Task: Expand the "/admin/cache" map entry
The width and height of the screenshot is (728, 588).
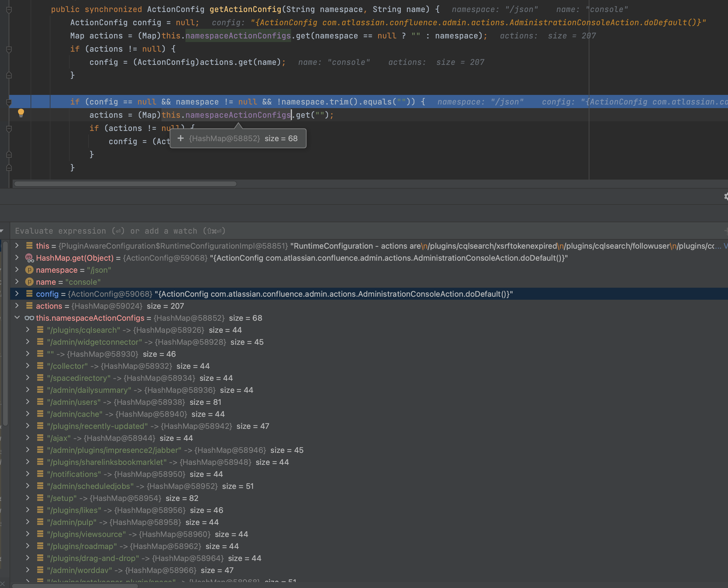Action: click(x=28, y=414)
